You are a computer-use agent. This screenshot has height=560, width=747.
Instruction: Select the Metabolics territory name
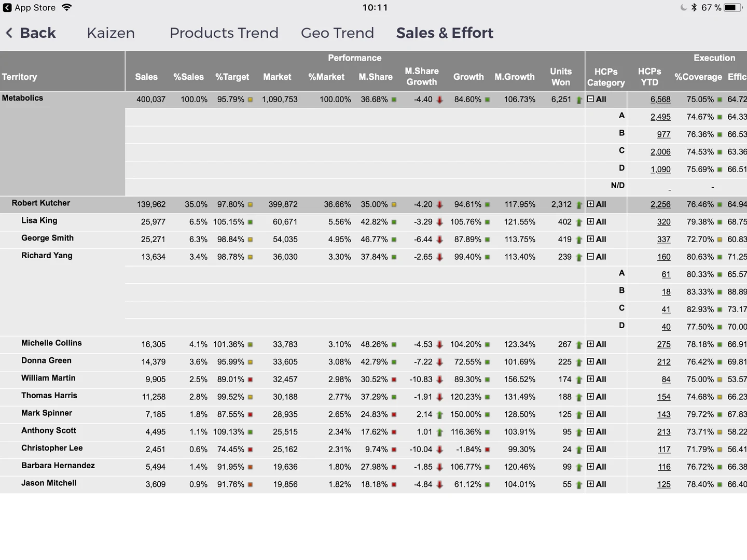click(23, 98)
